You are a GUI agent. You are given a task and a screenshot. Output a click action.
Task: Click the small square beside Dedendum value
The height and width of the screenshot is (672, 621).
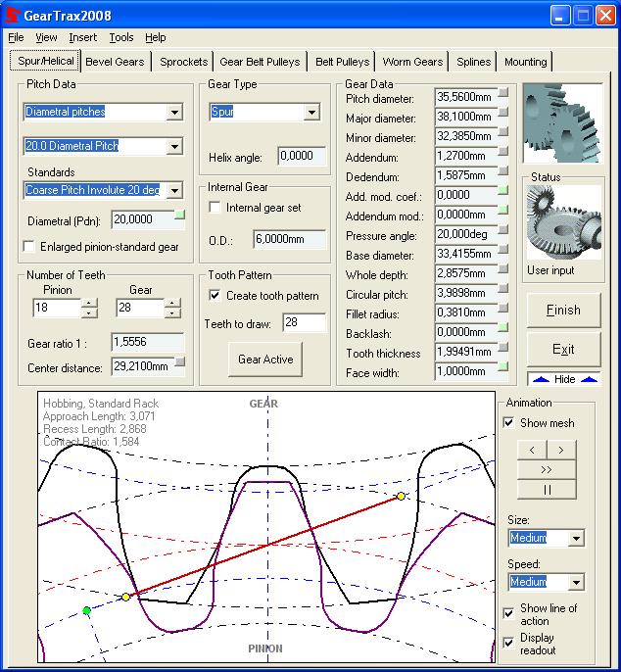click(x=503, y=171)
